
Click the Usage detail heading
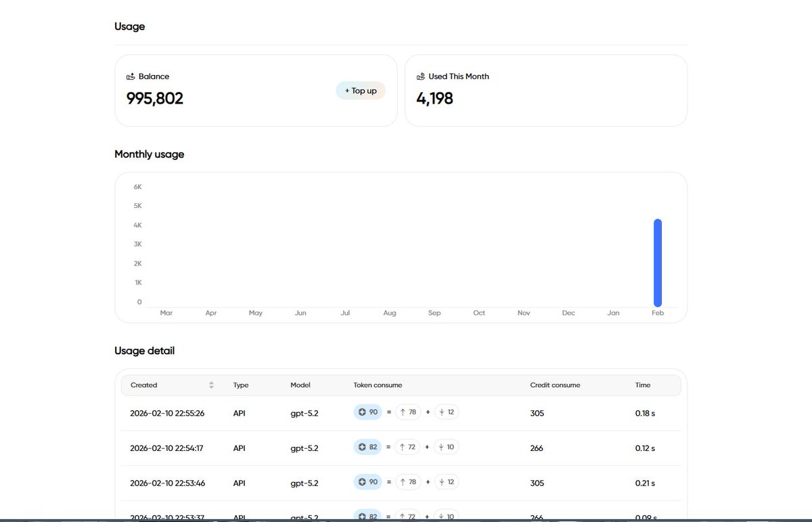(x=144, y=351)
